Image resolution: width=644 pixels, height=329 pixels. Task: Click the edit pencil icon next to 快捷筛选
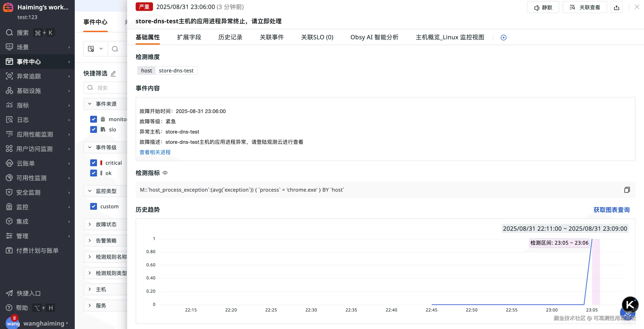click(113, 73)
